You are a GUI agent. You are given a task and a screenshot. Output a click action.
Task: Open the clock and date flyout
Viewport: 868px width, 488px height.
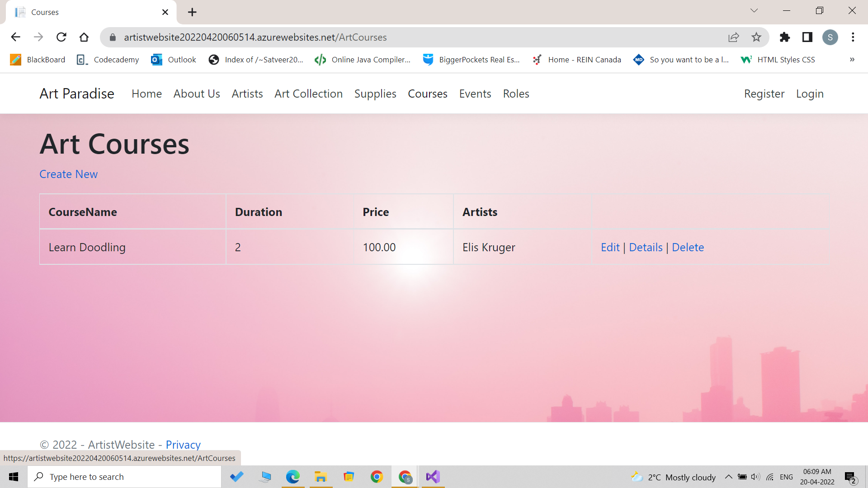(x=817, y=477)
